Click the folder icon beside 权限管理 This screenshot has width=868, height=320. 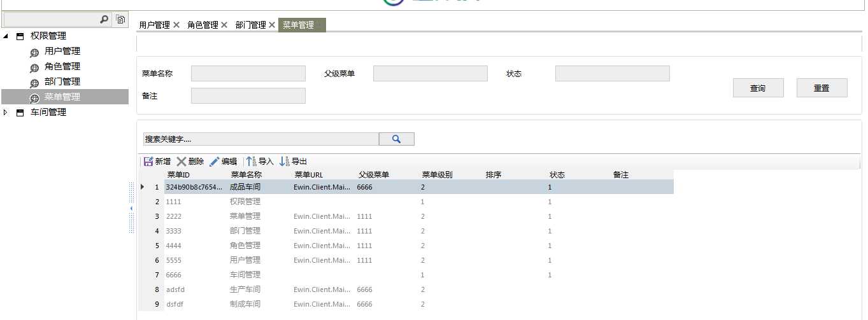(20, 36)
